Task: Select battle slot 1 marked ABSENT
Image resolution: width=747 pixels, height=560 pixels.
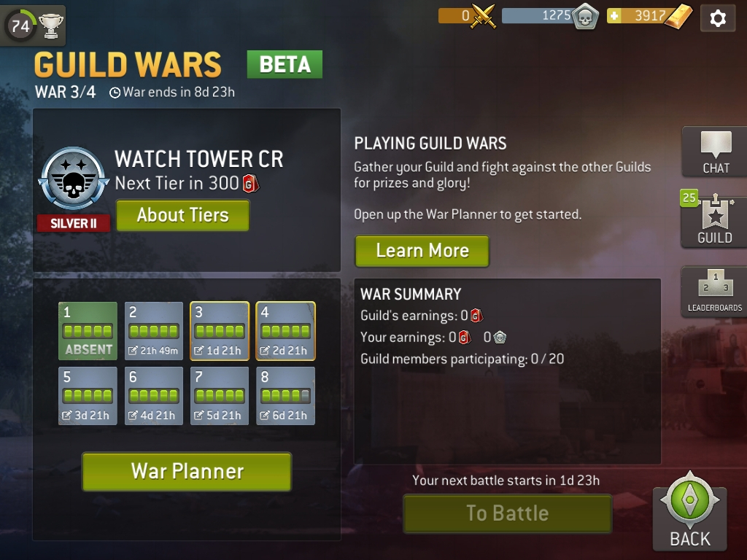Action: click(x=88, y=331)
